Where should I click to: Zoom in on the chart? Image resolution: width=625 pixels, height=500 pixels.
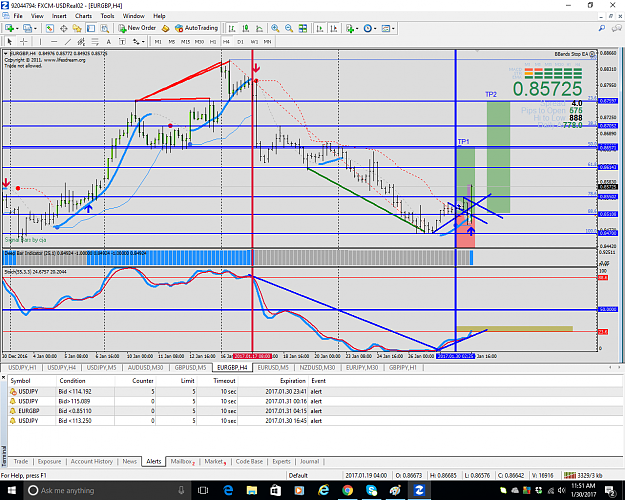[275, 28]
